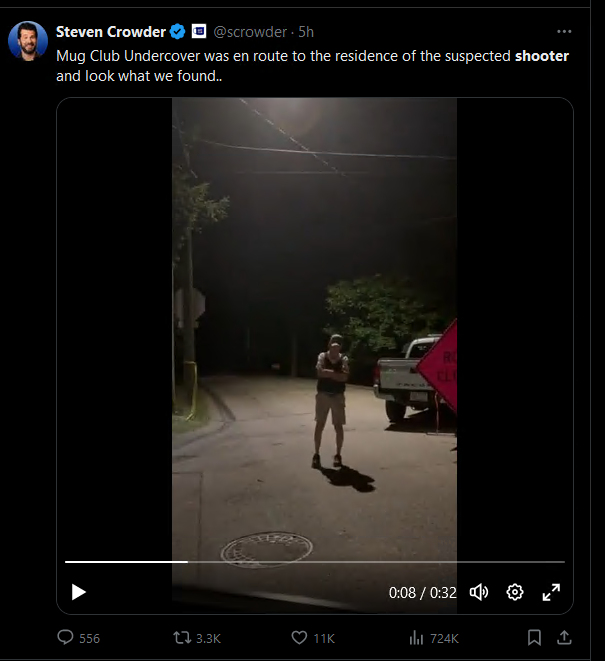Open the 5h timestamp link
The image size is (605, 661).
[306, 32]
